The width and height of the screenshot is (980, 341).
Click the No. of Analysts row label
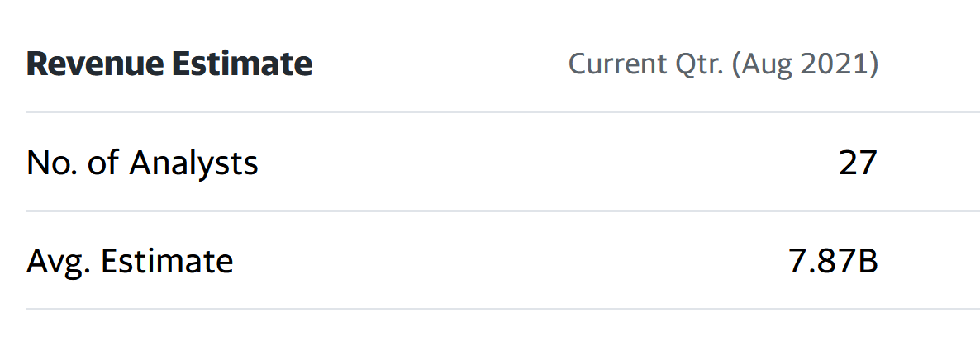coord(142,163)
